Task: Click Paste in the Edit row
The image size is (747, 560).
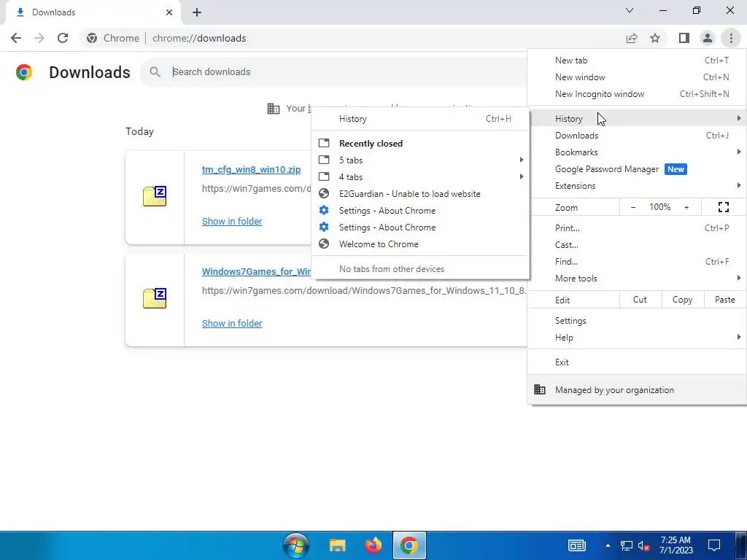Action: [x=724, y=300]
